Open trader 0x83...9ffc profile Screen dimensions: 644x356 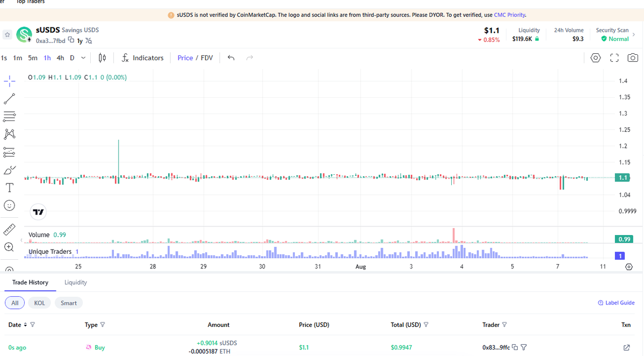pyautogui.click(x=496, y=347)
